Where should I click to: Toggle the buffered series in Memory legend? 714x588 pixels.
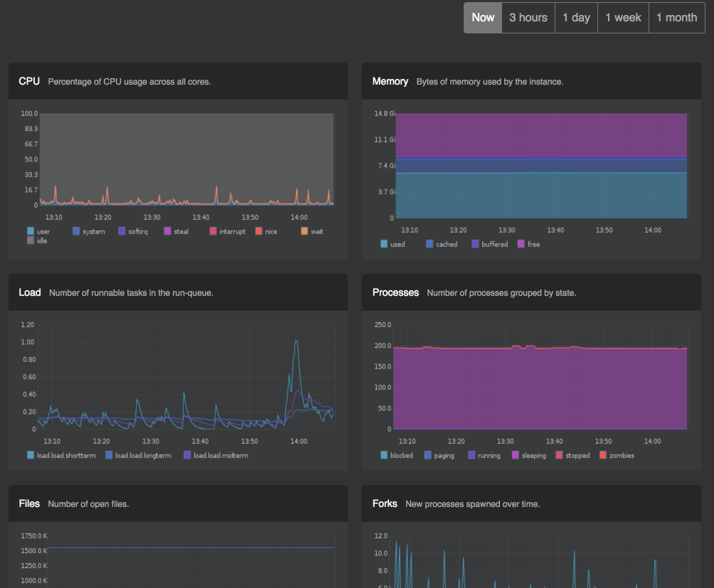click(490, 244)
